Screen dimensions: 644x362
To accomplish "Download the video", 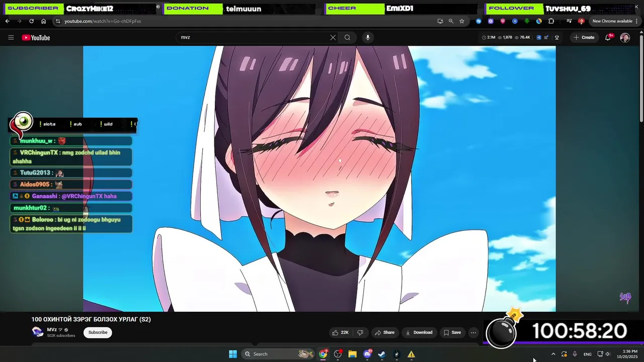I will pyautogui.click(x=419, y=332).
